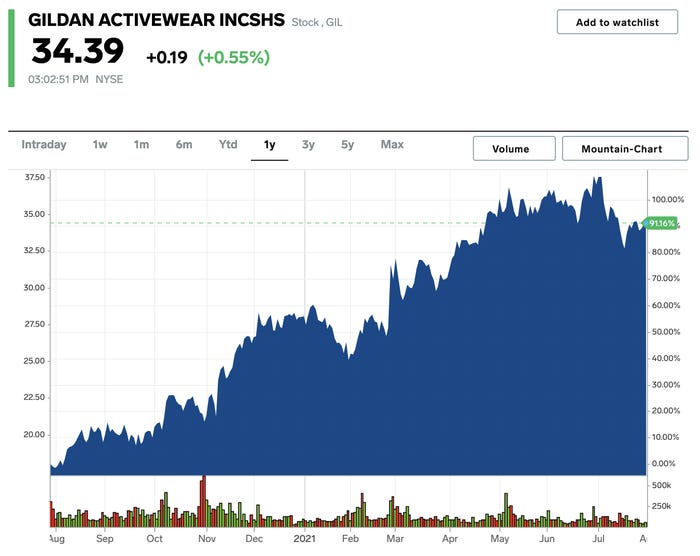Click the 37.50 price axis label
Viewport: 700px width, 556px height.
(34, 177)
